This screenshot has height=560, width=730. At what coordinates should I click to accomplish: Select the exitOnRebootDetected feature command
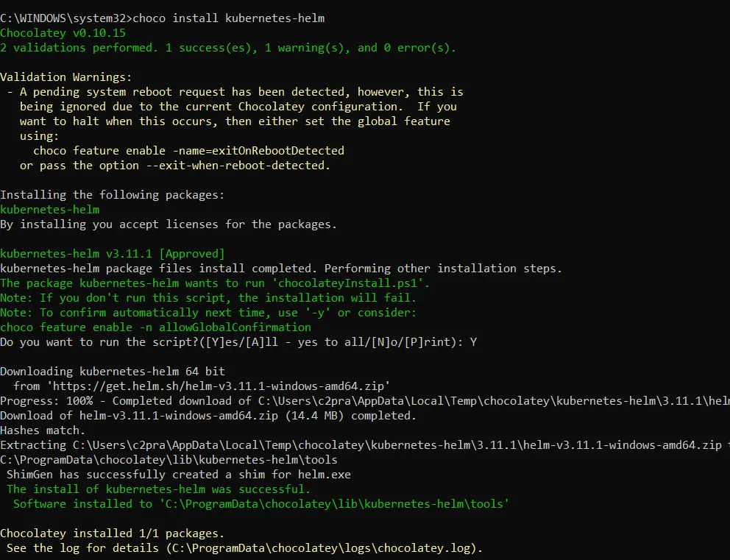[x=189, y=150]
